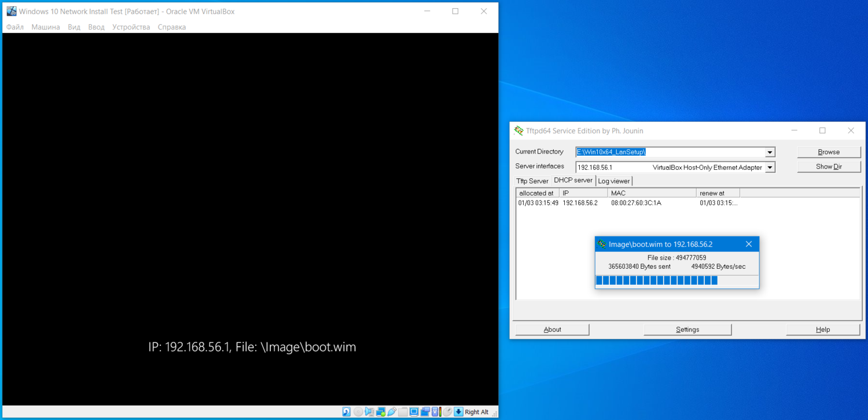Click the display monitor icon in VirtualBox status bar
Viewport: 868px width, 420px height.
pyautogui.click(x=414, y=412)
